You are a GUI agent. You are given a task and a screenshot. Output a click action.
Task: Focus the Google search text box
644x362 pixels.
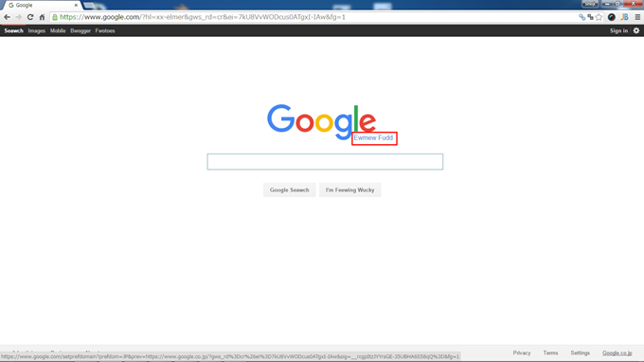click(x=325, y=161)
